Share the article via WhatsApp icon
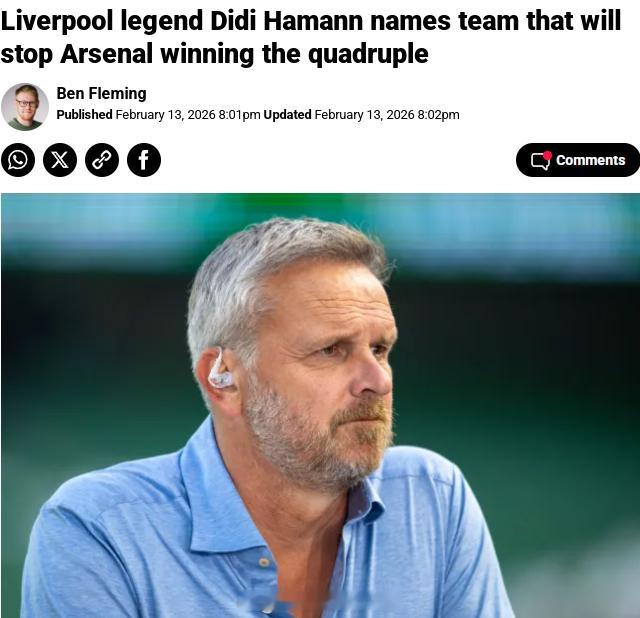640x618 pixels. [18, 160]
